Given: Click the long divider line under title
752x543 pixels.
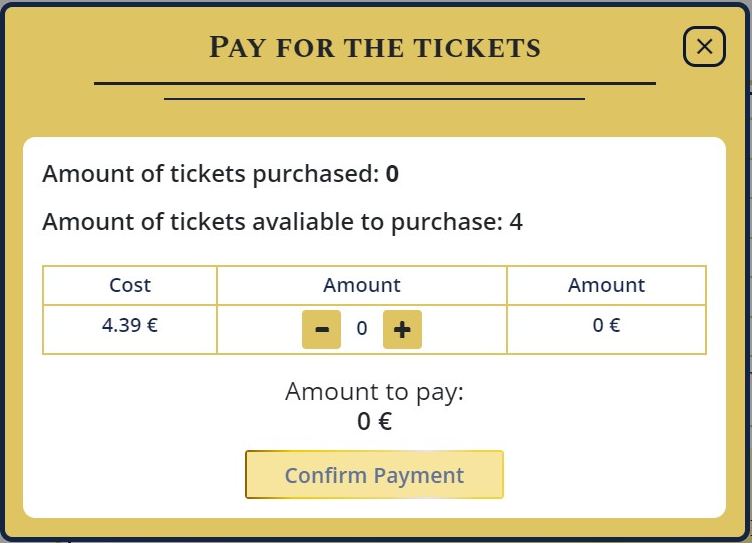Looking at the screenshot, I should click(x=374, y=83).
